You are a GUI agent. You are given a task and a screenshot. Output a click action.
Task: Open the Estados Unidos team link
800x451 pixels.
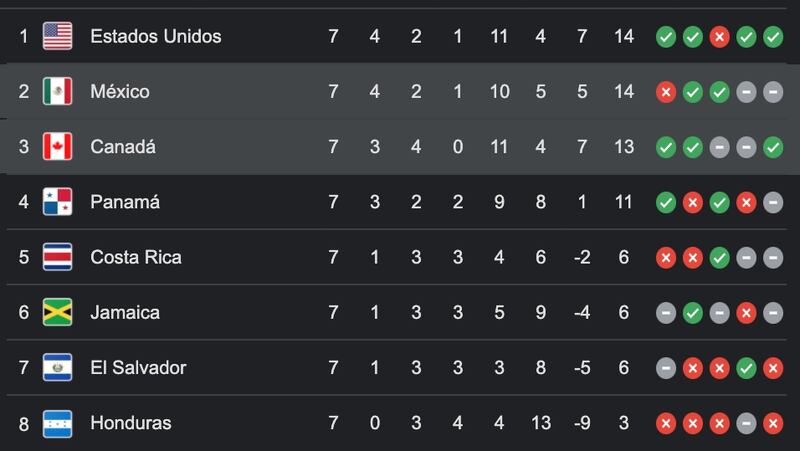pos(155,37)
